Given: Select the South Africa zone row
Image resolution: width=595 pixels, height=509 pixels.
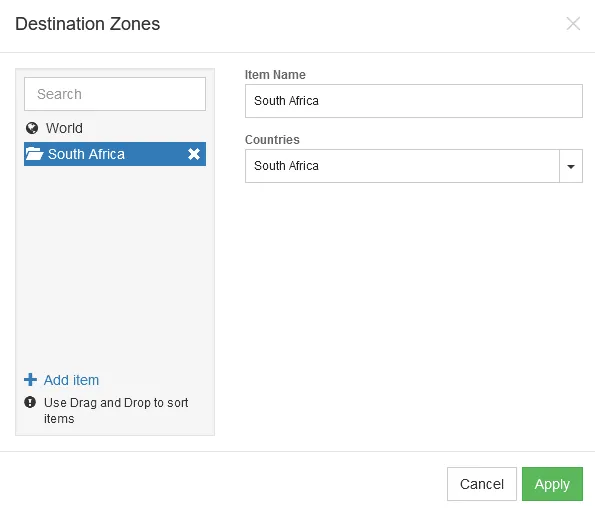Looking at the screenshot, I should click(115, 154).
